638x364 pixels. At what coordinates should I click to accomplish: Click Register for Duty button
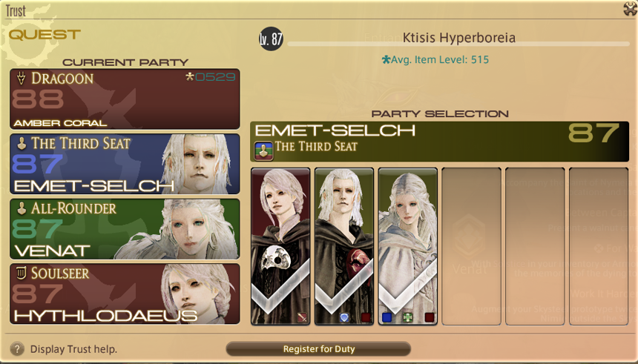[318, 349]
